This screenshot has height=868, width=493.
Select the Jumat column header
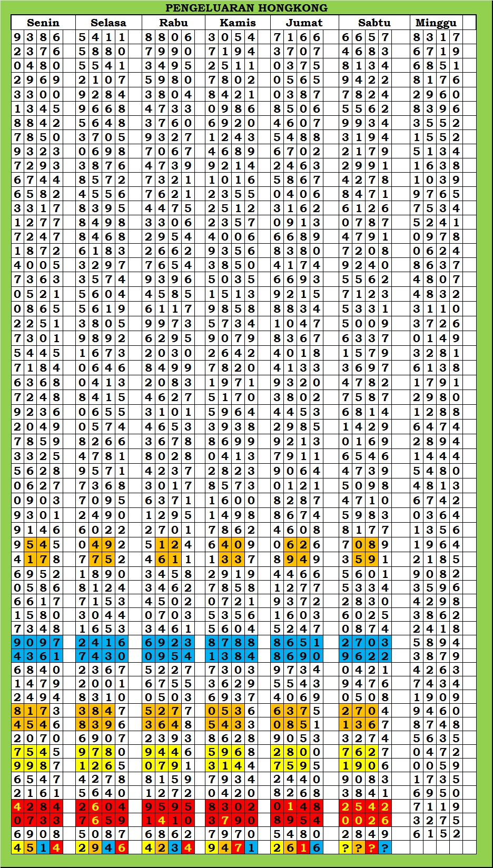tap(304, 23)
